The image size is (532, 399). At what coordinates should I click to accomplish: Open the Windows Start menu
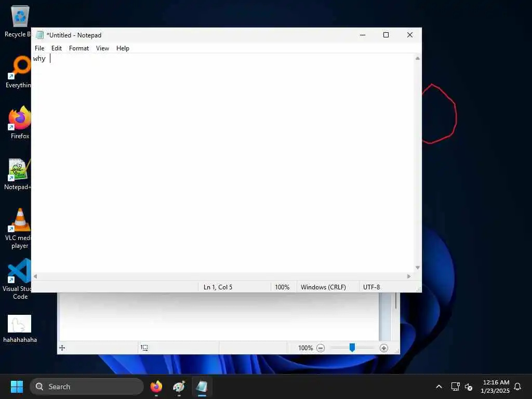(17, 387)
